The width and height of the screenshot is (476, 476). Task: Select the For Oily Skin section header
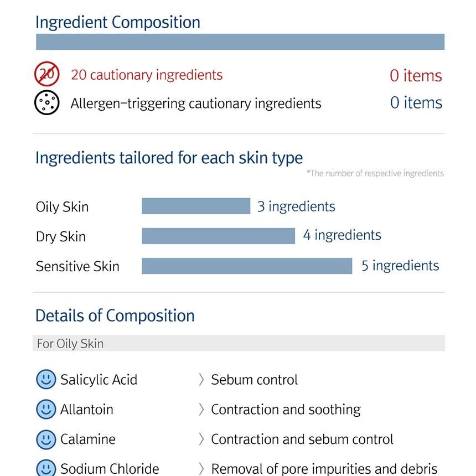point(239,343)
